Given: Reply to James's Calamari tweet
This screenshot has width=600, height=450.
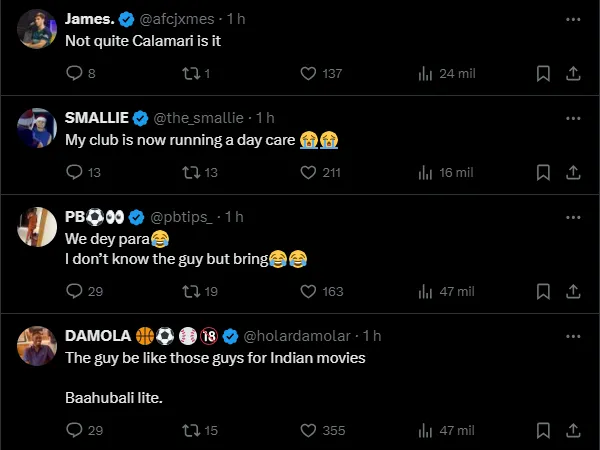Looking at the screenshot, I should pyautogui.click(x=73, y=73).
